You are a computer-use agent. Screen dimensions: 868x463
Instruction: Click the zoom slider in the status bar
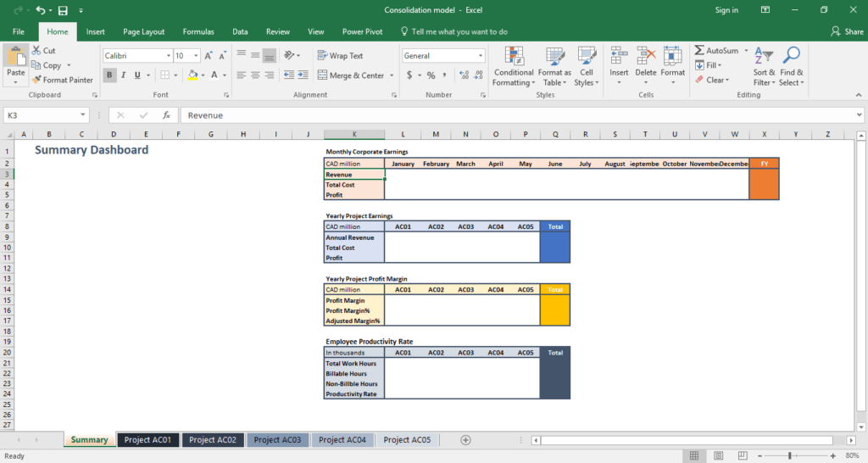[789, 456]
